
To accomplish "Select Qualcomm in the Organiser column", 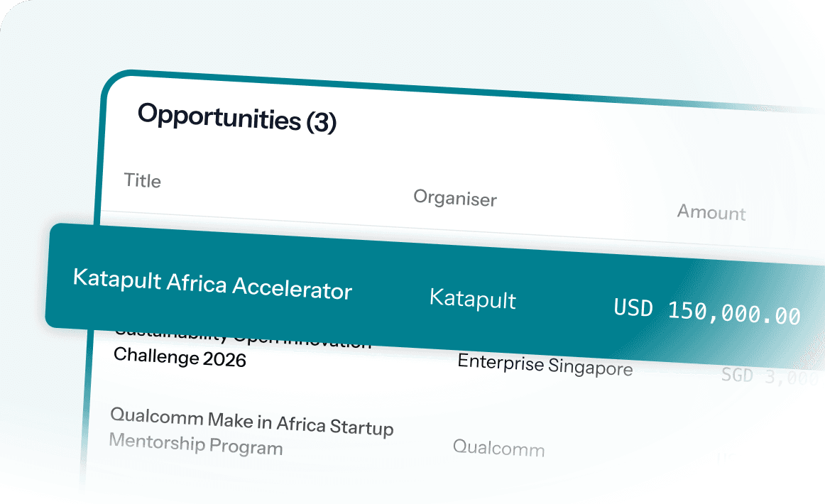I will [499, 448].
